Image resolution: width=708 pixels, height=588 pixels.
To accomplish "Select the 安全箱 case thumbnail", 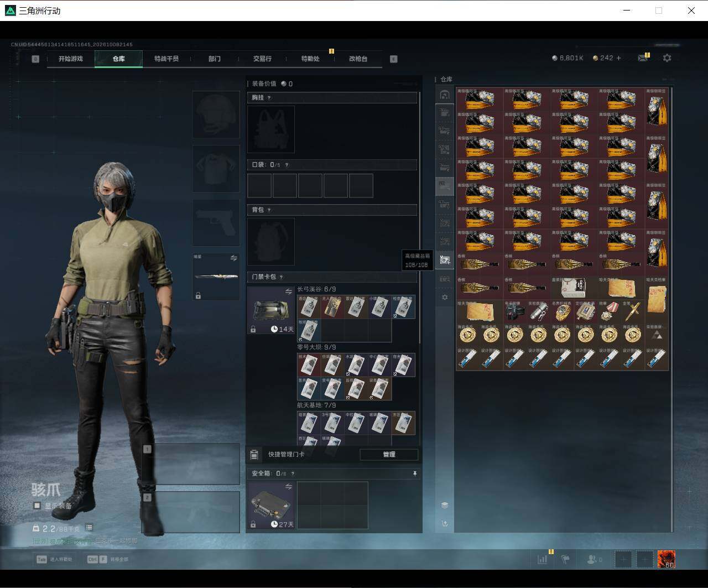I will [271, 505].
